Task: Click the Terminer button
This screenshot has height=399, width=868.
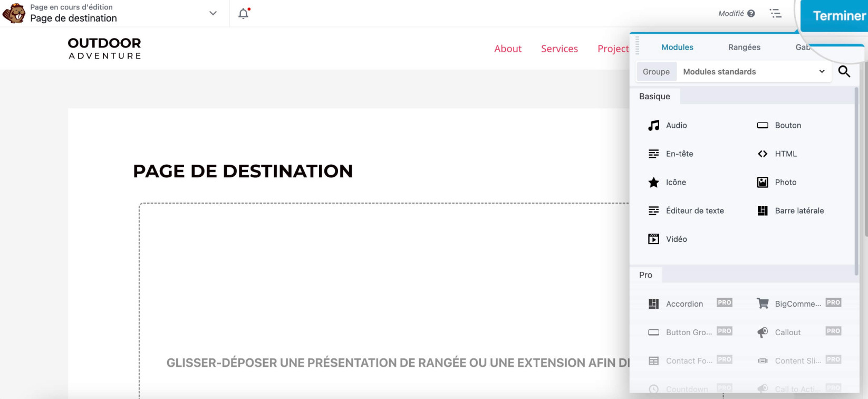Action: (834, 16)
